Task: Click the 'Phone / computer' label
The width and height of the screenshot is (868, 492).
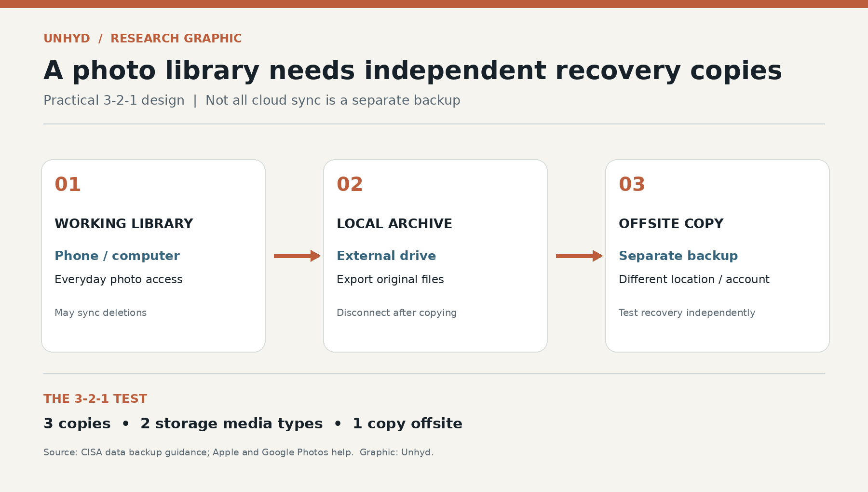Action: (117, 256)
